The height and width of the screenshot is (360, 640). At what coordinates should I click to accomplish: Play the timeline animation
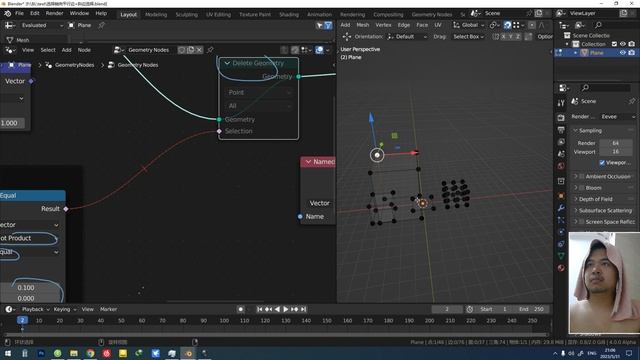(x=286, y=309)
